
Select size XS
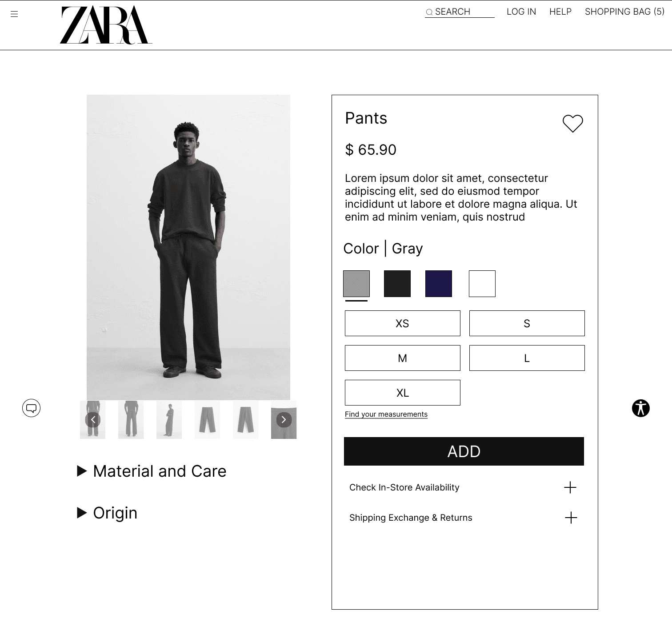click(403, 323)
